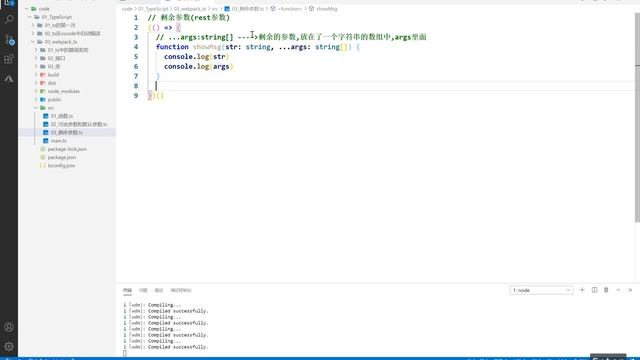
Task: Select the 02_接口 folder
Action: pyautogui.click(x=56, y=58)
